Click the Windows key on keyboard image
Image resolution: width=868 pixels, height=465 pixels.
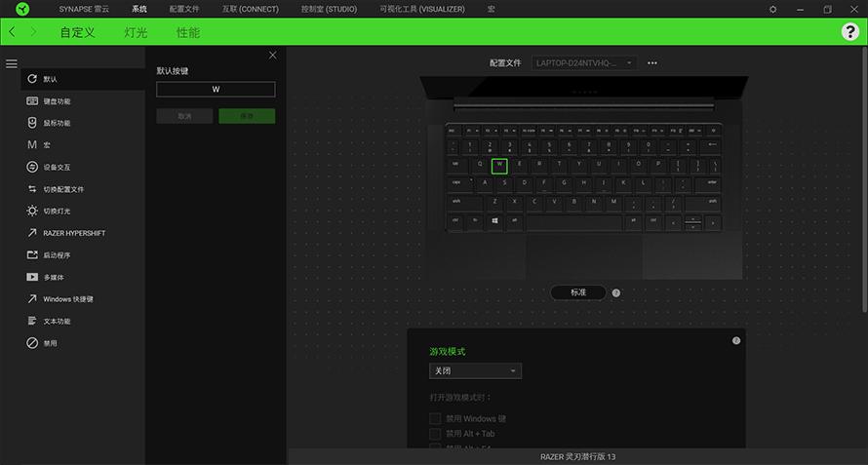494,221
